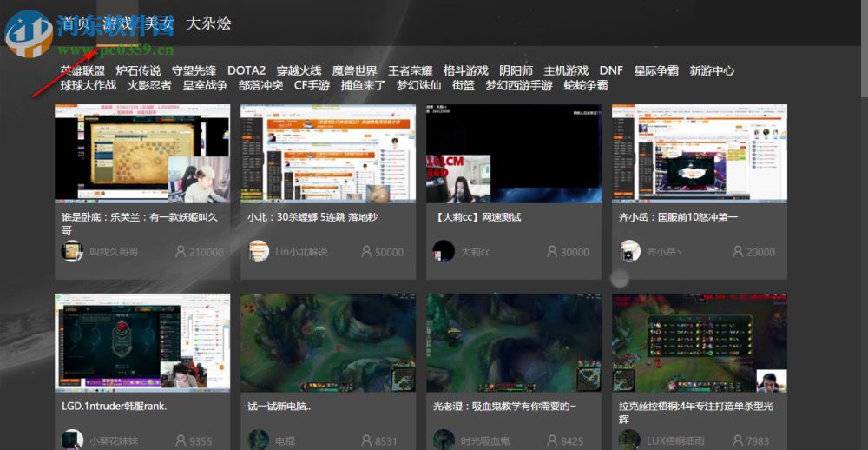Click avatar of 叫我久哥哥
This screenshot has height=450, width=868.
coord(72,251)
